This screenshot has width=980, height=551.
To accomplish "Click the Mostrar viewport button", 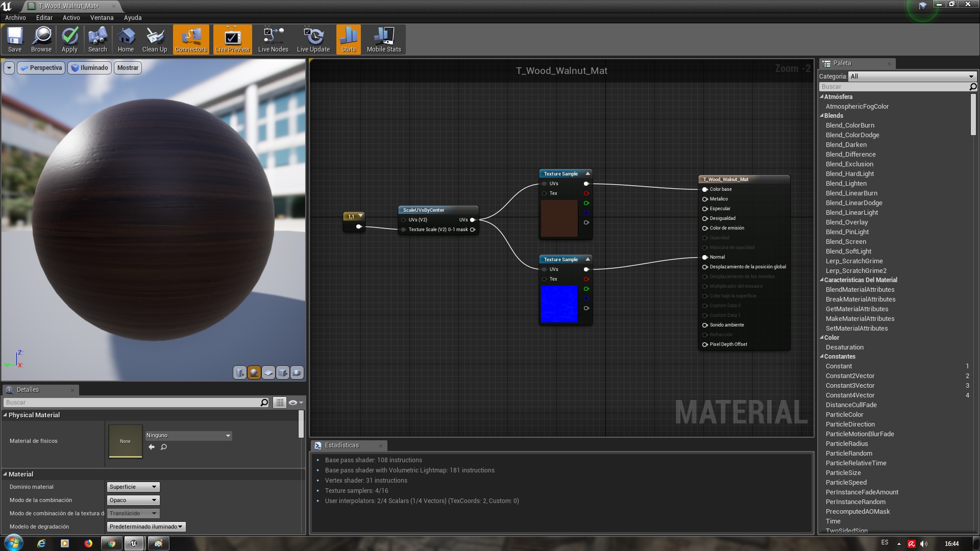I will point(128,67).
